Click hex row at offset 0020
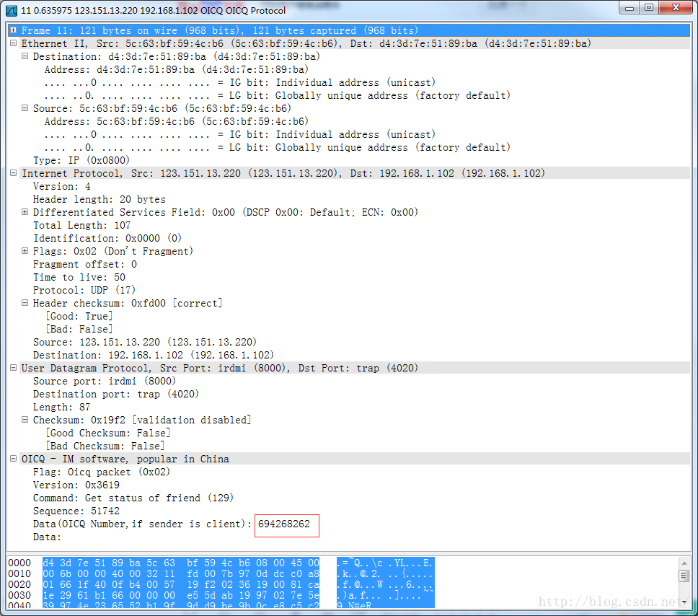Viewport: 698px width, 616px height. pyautogui.click(x=221, y=584)
